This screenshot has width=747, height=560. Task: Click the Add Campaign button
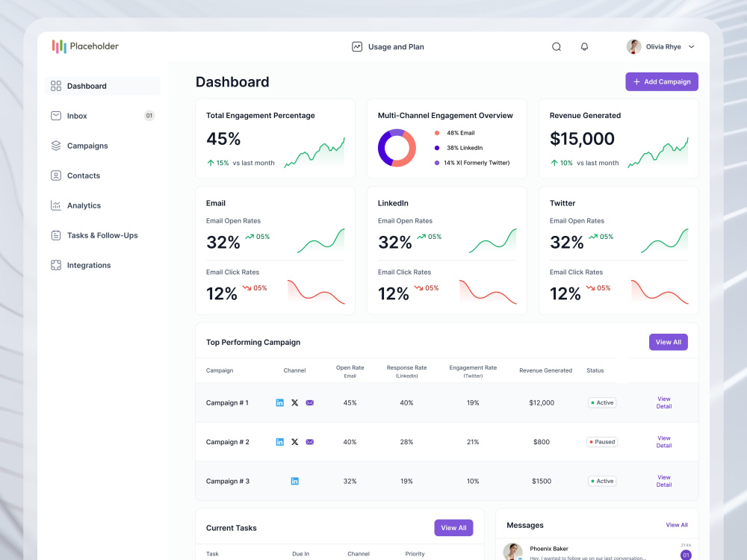[662, 81]
